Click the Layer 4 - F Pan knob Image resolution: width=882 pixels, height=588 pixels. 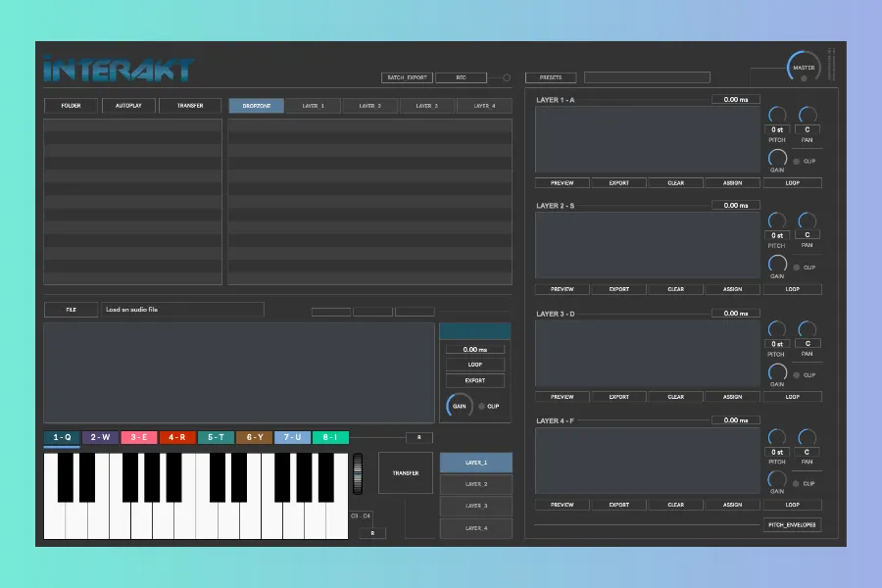click(x=808, y=438)
